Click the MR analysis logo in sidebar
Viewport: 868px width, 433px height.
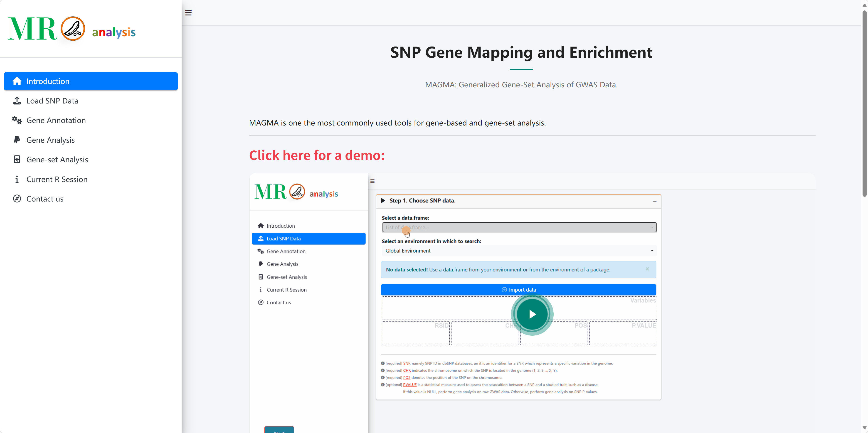[x=72, y=29]
